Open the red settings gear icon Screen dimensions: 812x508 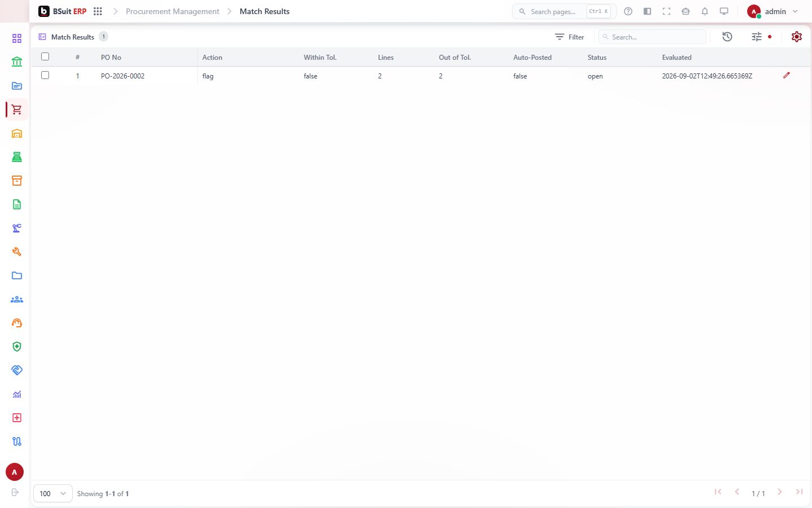(x=797, y=37)
